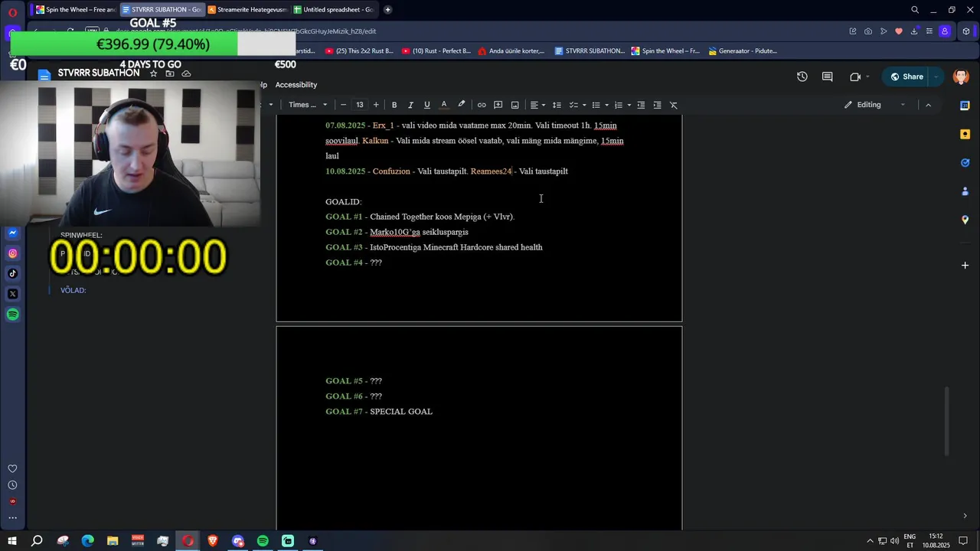Click the insert image icon
Viewport: 980px width, 551px height.
click(514, 105)
